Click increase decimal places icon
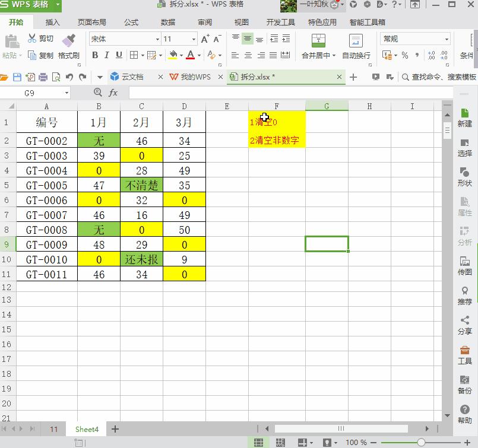478x448 pixels. pyautogui.click(x=431, y=55)
